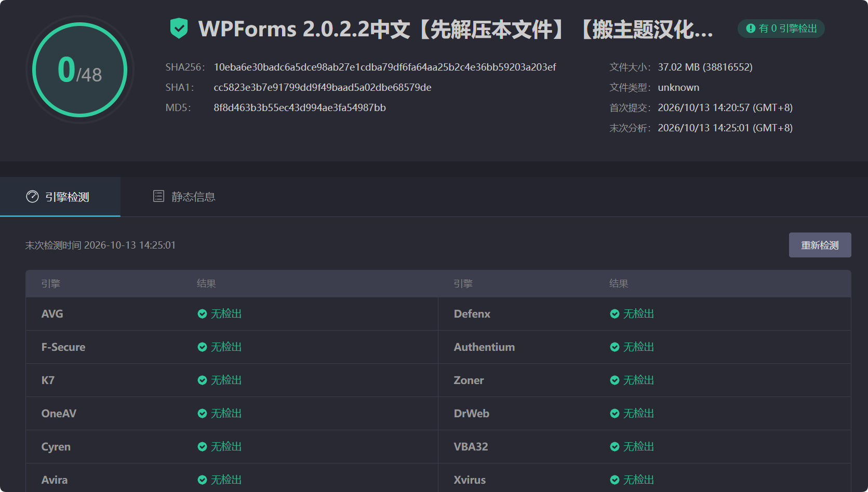Click the check icon in Authentium row

coord(615,347)
